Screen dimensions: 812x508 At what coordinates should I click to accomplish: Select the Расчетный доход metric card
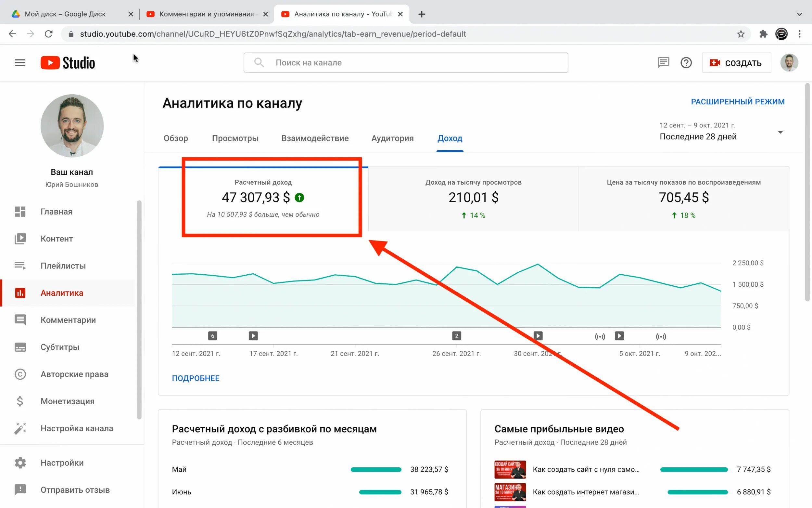tap(263, 199)
